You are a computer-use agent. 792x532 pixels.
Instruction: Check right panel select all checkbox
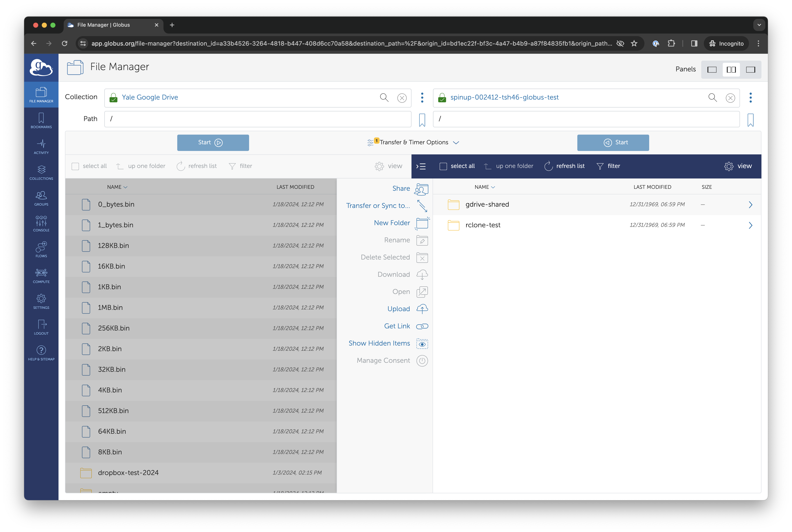[x=443, y=166]
